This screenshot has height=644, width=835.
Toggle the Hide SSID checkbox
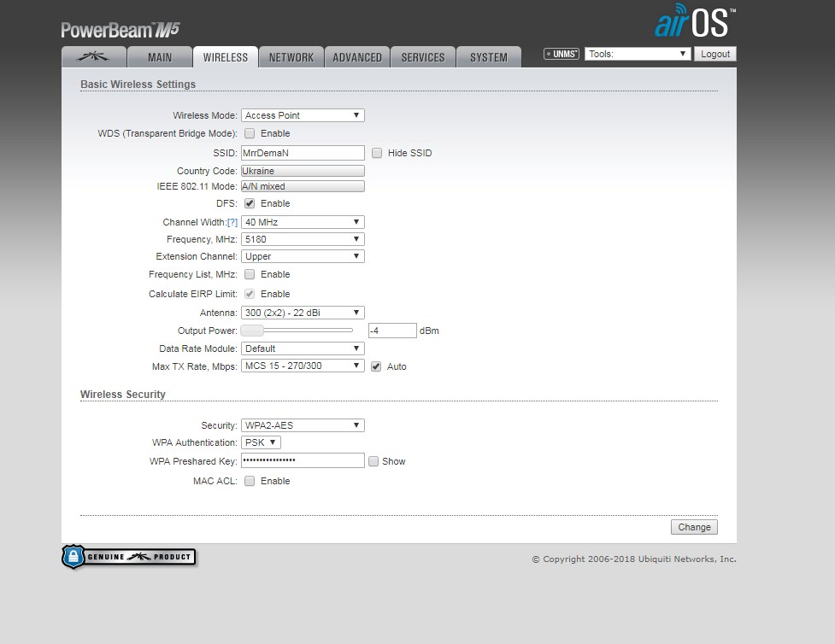point(377,153)
